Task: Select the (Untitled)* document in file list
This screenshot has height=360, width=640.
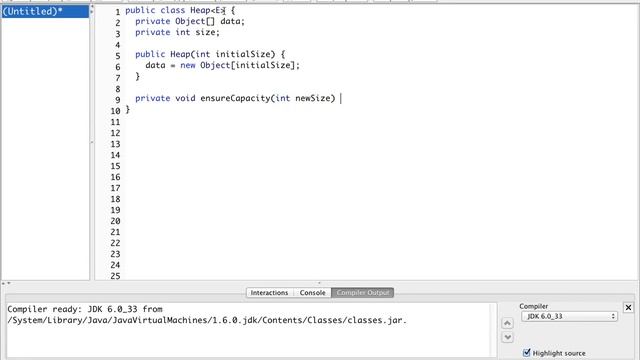Action: tap(45, 11)
